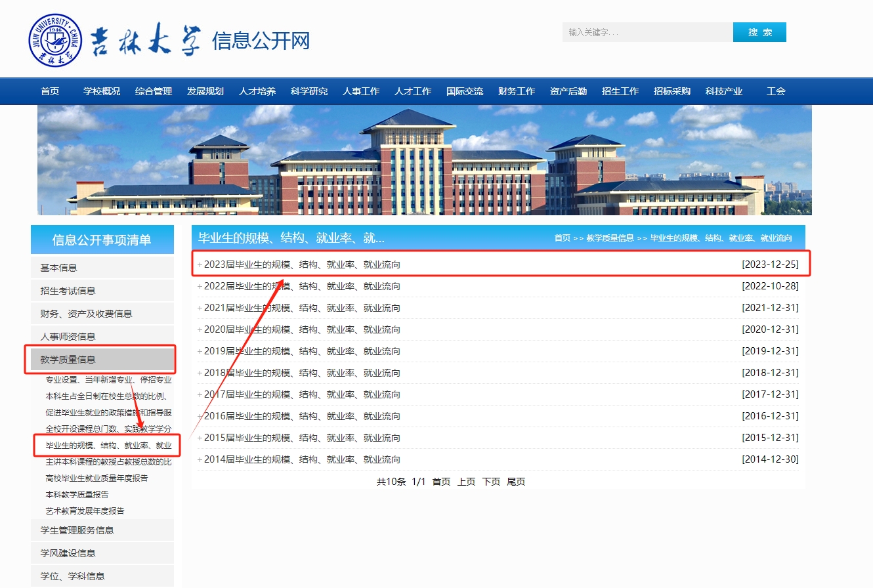Click the Jilin University round logo
The height and width of the screenshot is (588, 873).
(56, 40)
